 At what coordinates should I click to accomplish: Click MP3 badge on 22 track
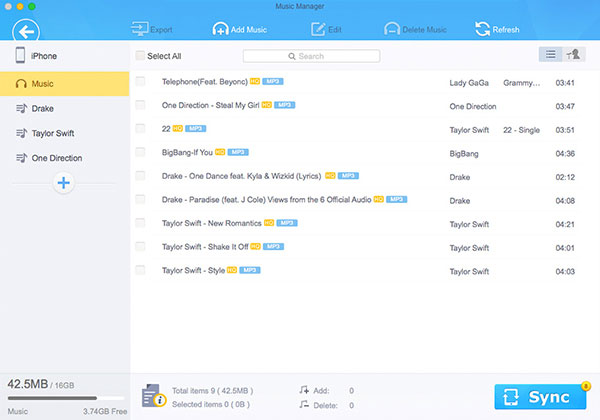coord(196,129)
